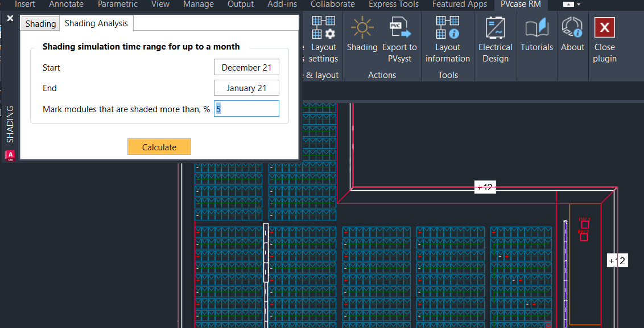
Task: Open the Start date field showing December 21
Action: pyautogui.click(x=246, y=68)
